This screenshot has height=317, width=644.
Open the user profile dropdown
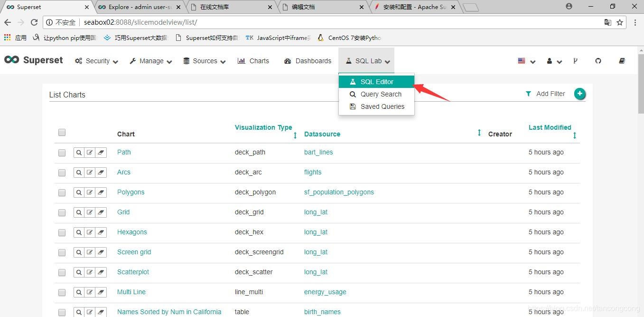click(x=554, y=61)
